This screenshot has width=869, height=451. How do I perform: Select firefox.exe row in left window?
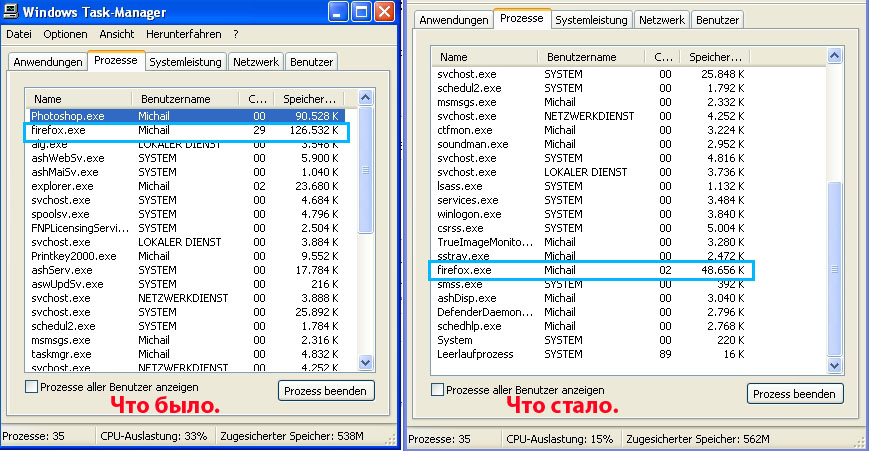coord(186,130)
